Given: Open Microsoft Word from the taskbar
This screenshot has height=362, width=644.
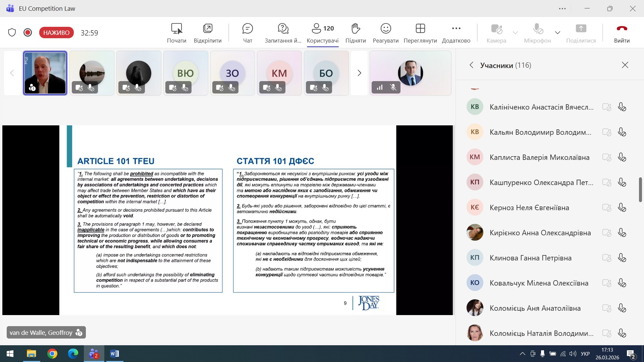Looking at the screenshot, I should tap(114, 354).
